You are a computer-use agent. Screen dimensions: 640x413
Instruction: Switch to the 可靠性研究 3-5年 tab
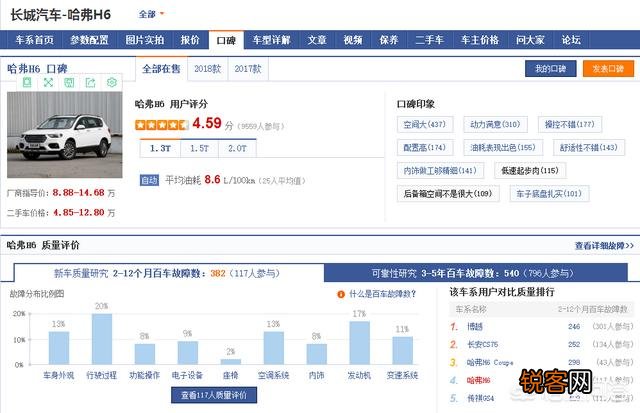click(x=476, y=273)
